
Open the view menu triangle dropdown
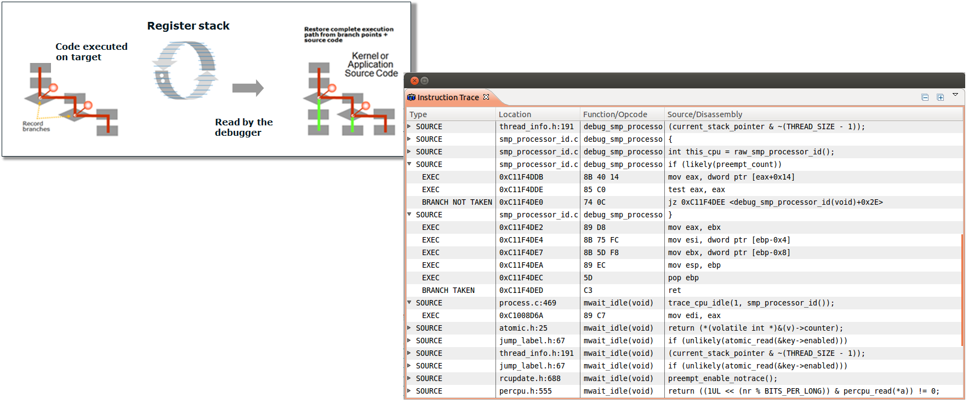[955, 95]
